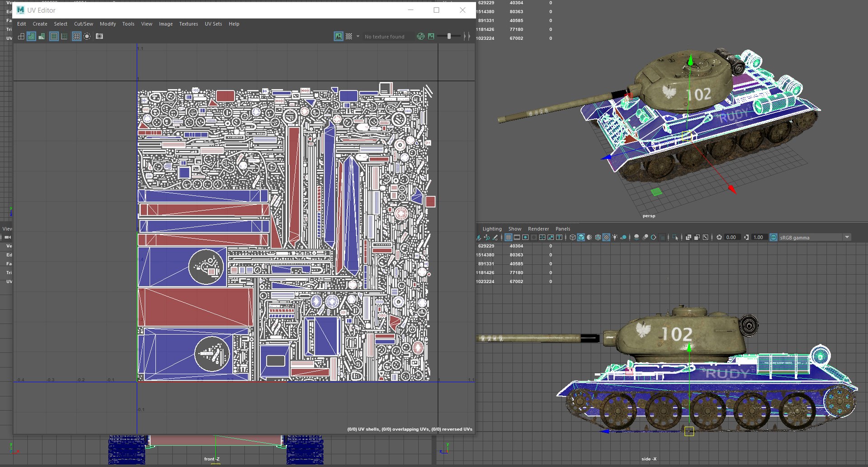Toggle UV Editor grid display icon
This screenshot has width=868, height=467.
77,36
